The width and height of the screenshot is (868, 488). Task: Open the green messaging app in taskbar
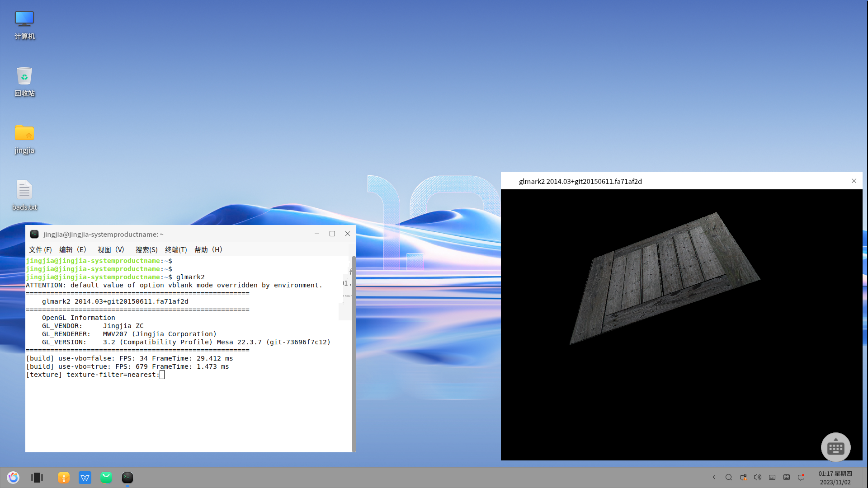106,478
